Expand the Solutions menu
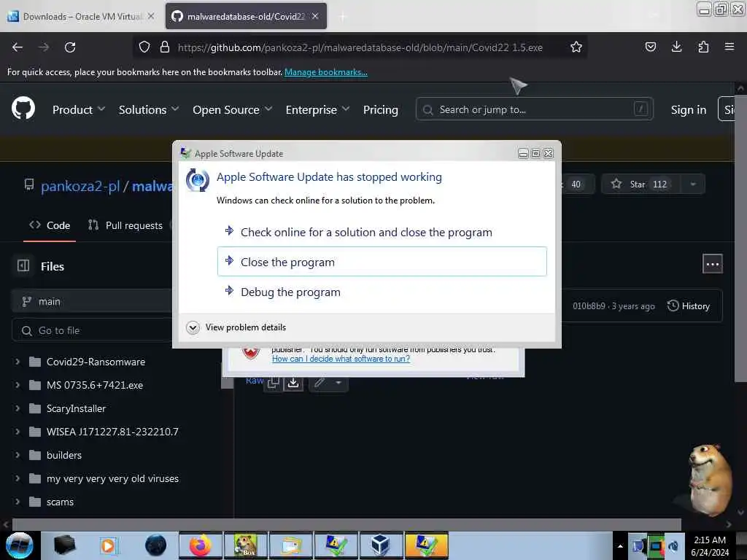Image resolution: width=747 pixels, height=560 pixels. [x=149, y=109]
